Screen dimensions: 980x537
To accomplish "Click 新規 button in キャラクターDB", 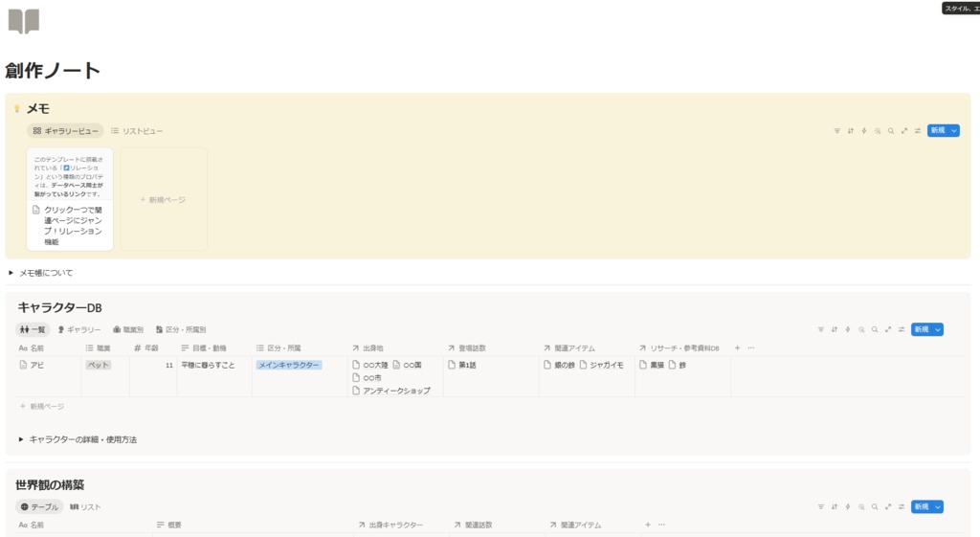I will [x=922, y=329].
